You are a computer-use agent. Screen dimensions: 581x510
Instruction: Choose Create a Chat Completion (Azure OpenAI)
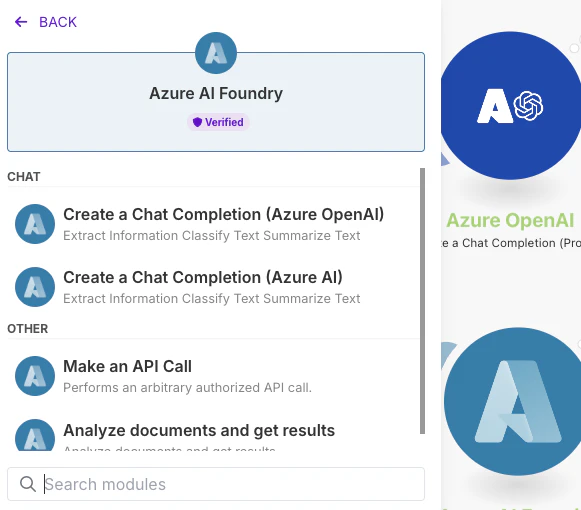(213, 224)
